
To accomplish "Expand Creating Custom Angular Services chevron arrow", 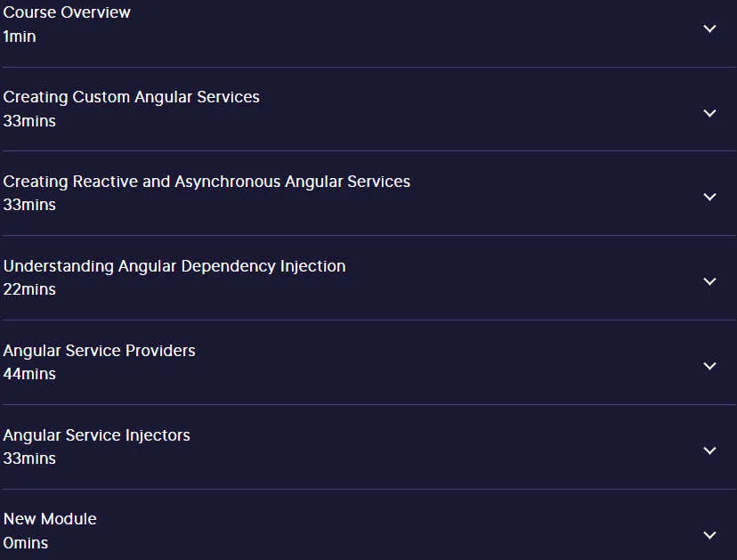I will [x=709, y=113].
